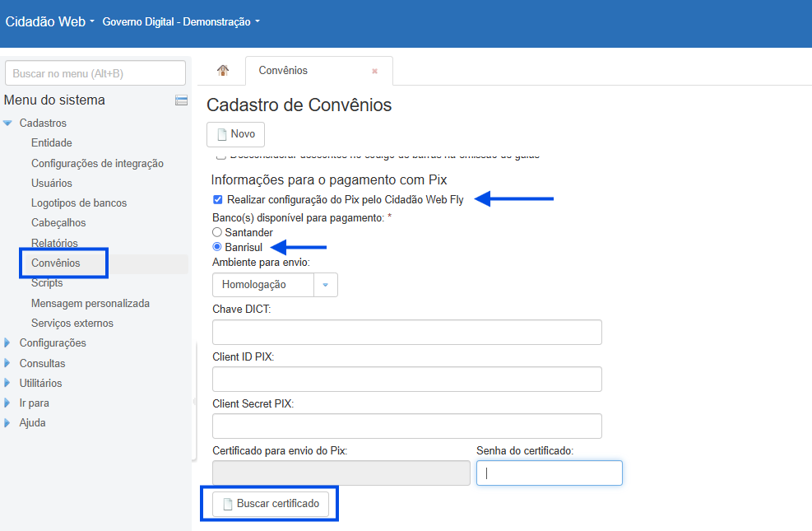Open Configurações de integração menu item
The width and height of the screenshot is (812, 531).
coord(97,164)
